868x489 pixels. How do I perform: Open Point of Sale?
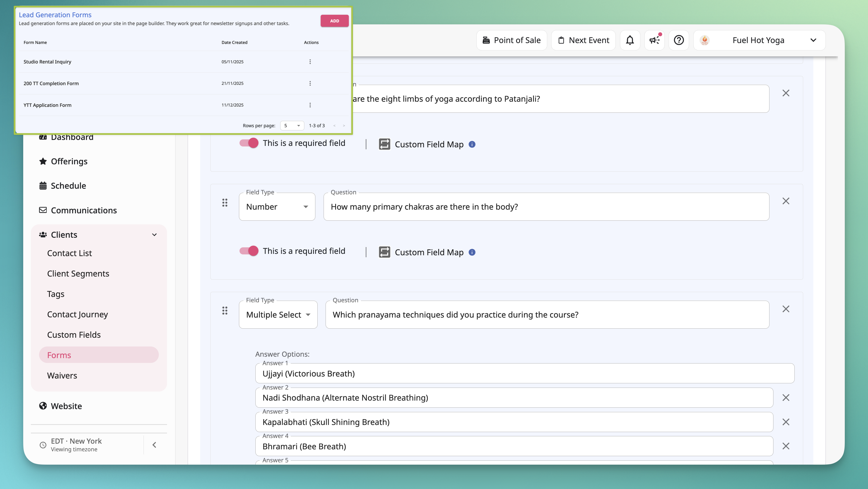coord(512,40)
